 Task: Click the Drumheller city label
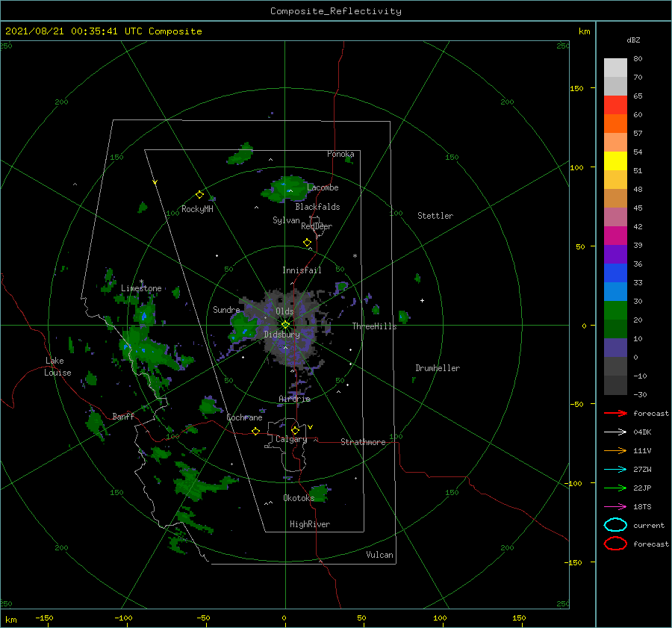point(438,368)
